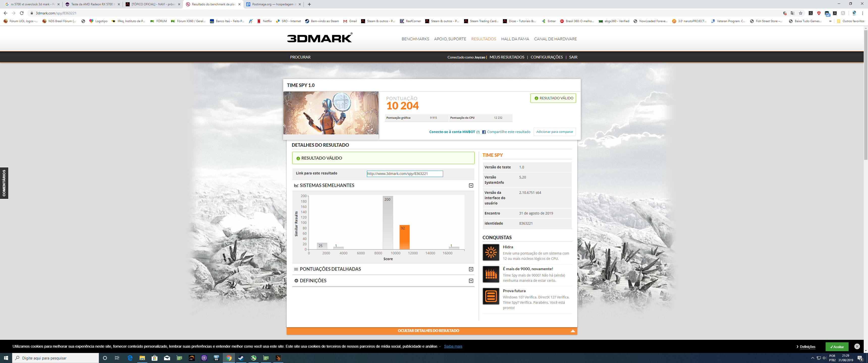868x363 pixels.
Task: Click the page vertical scrollbar
Action: pos(866,96)
